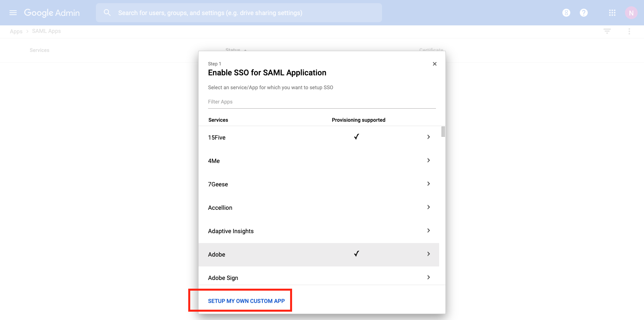Expand the Adaptive Insights row chevron

(428, 230)
